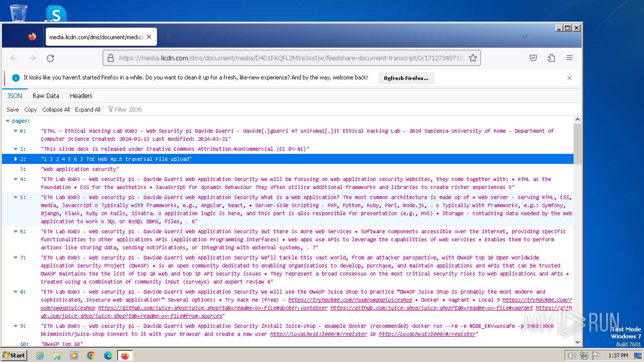Collapse array item 1 row
This screenshot has height=362, width=644.
point(16,149)
